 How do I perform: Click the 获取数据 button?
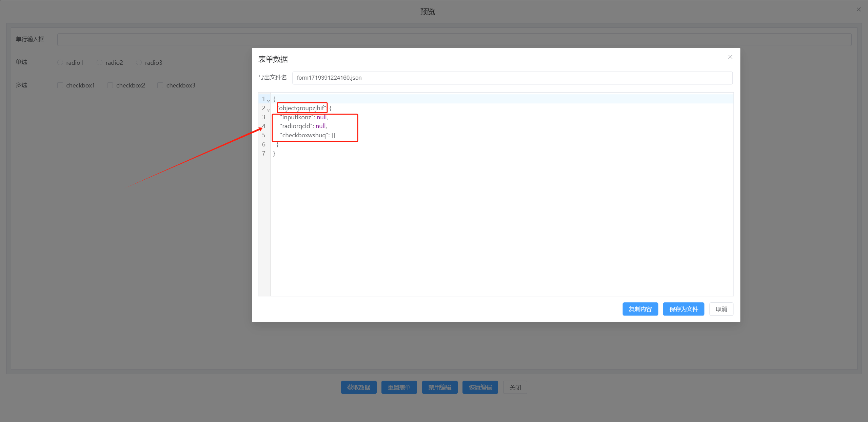[359, 387]
